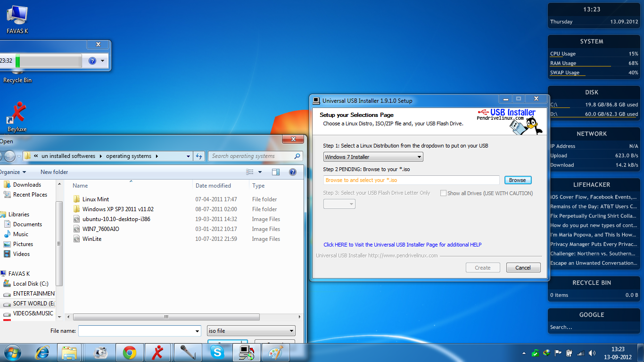Image resolution: width=644 pixels, height=362 pixels.
Task: Select Local Disk (C:) in navigation pane
Action: tap(30, 284)
